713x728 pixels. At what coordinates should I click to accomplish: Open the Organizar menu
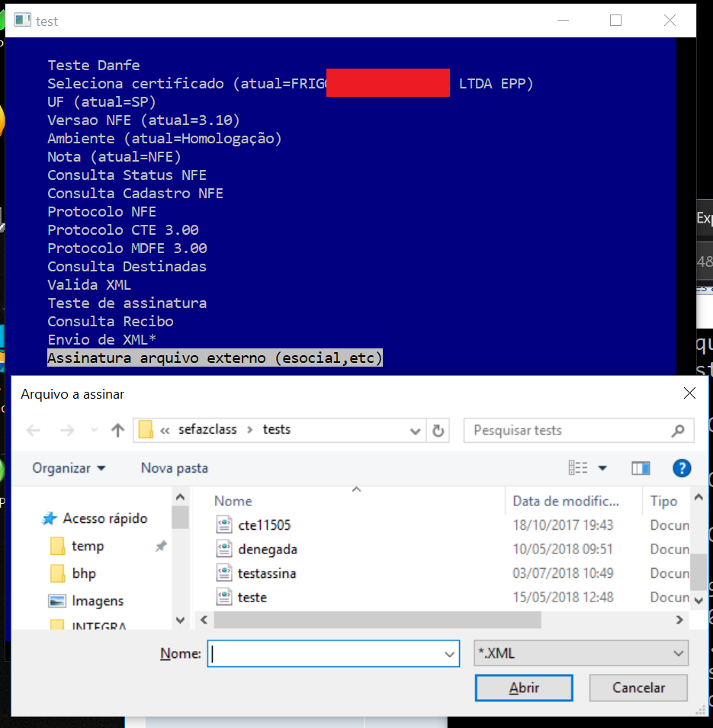point(69,468)
